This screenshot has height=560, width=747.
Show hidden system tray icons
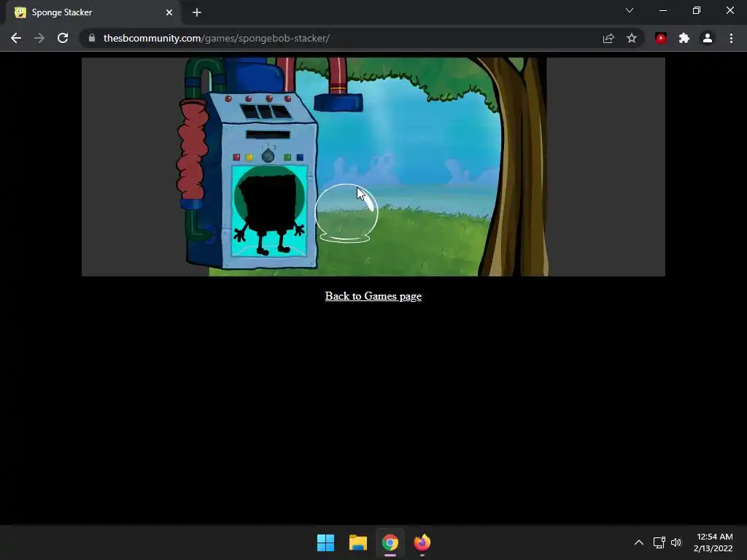click(639, 542)
